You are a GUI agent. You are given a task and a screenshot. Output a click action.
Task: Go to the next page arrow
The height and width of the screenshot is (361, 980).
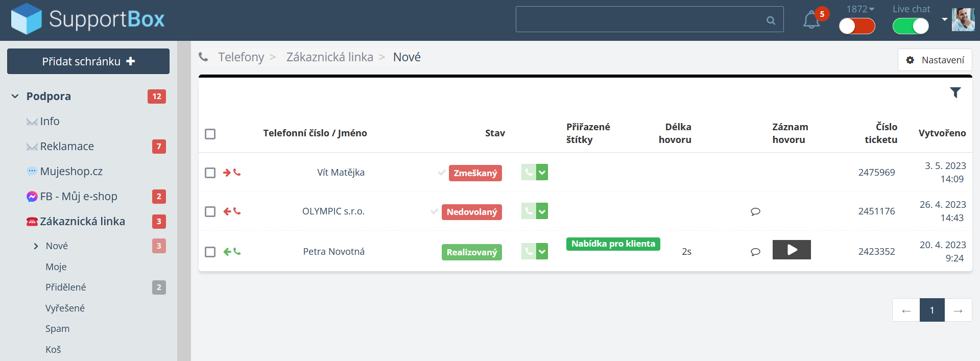(958, 310)
